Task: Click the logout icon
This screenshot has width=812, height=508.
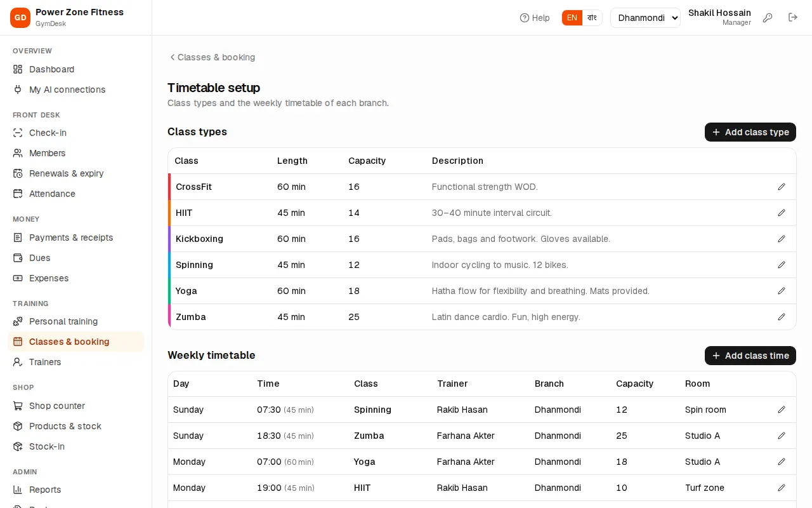Action: [793, 18]
